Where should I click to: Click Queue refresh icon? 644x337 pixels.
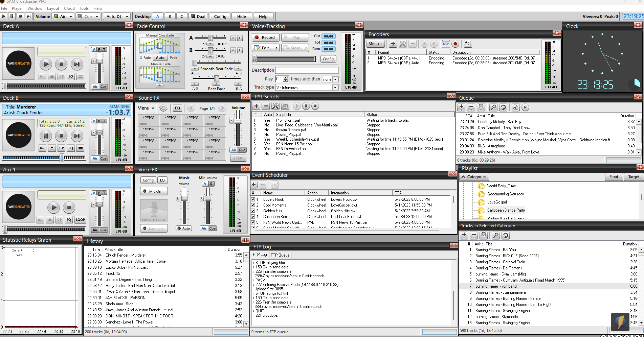[503, 107]
